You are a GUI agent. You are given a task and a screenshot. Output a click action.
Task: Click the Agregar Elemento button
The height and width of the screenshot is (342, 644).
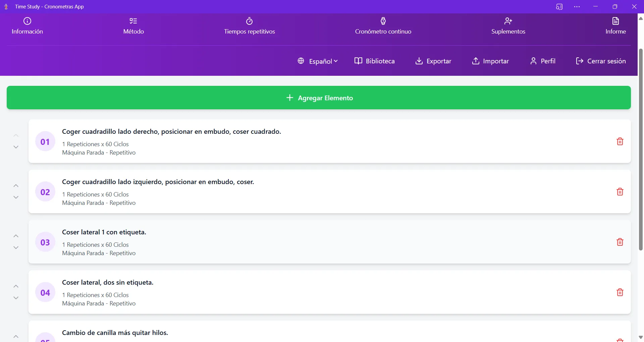tap(319, 98)
